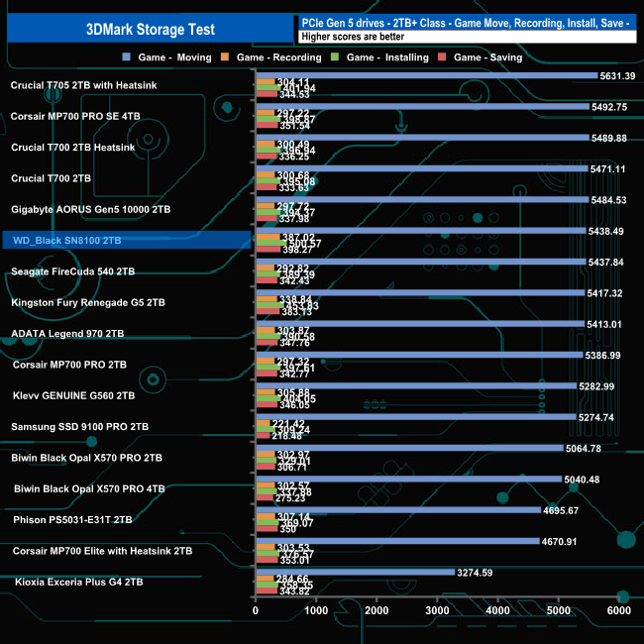
Task: Select the Samsung SSD 9100 PRO 2TB label
Action: point(79,427)
